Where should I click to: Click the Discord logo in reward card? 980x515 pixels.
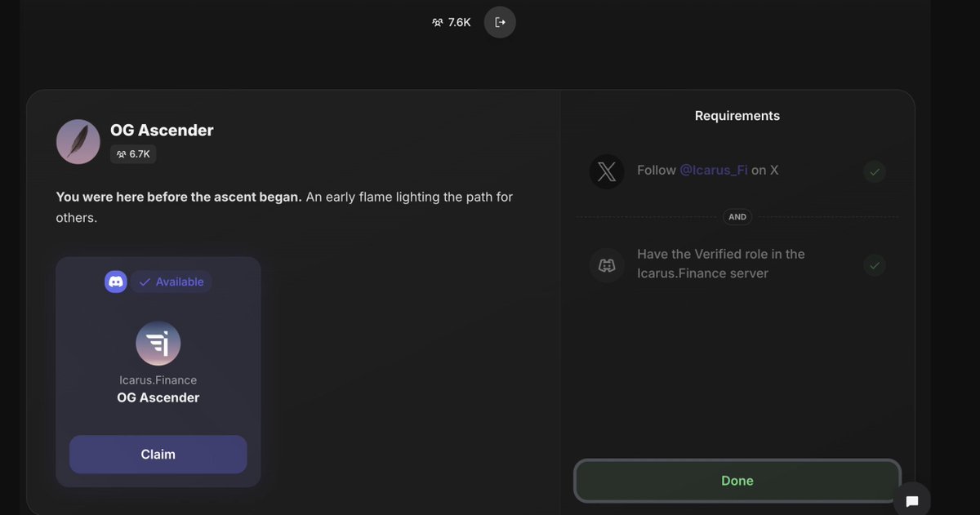pos(116,282)
